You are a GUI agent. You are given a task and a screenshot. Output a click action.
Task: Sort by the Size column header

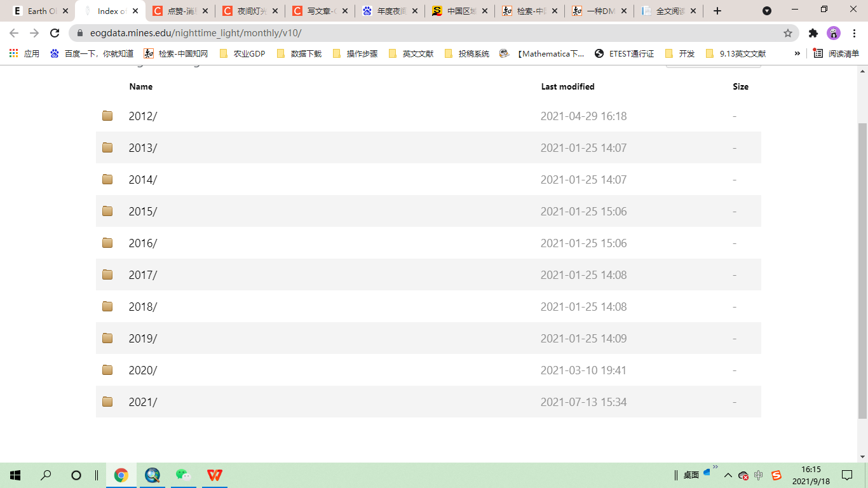tap(740, 86)
